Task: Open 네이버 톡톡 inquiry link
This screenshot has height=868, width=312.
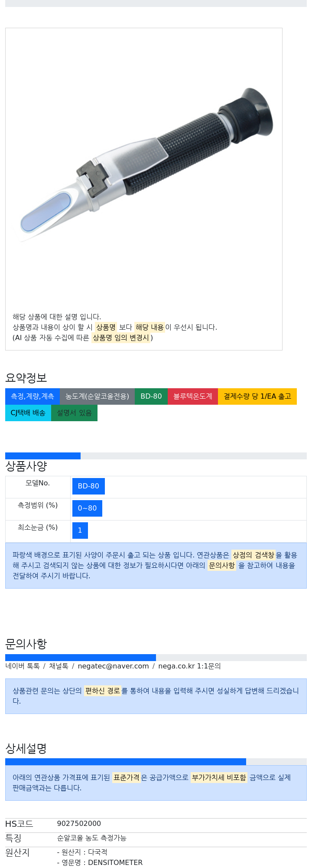Action: (x=23, y=666)
